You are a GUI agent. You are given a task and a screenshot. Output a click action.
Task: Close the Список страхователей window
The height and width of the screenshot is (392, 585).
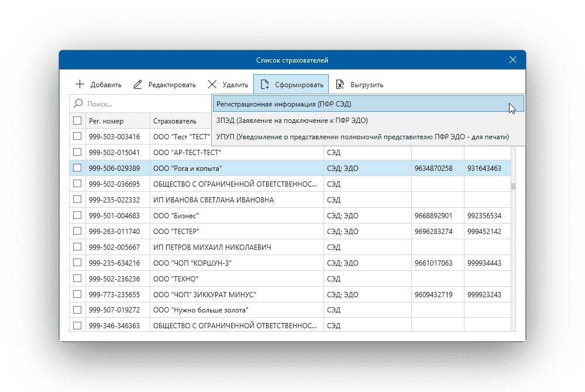(x=512, y=60)
